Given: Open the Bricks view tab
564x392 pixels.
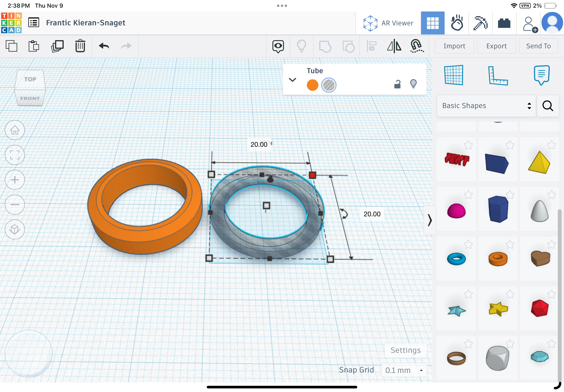Looking at the screenshot, I should coord(504,23).
